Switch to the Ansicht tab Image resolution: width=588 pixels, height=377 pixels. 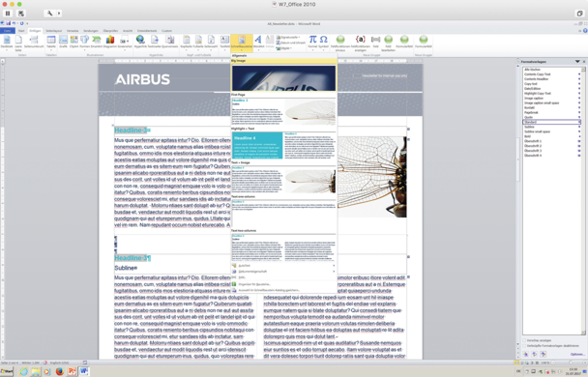click(128, 31)
